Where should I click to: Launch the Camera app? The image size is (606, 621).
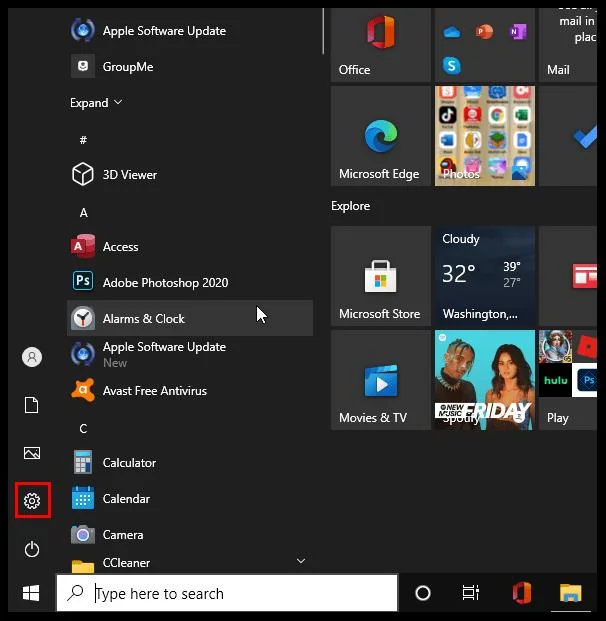click(190, 534)
